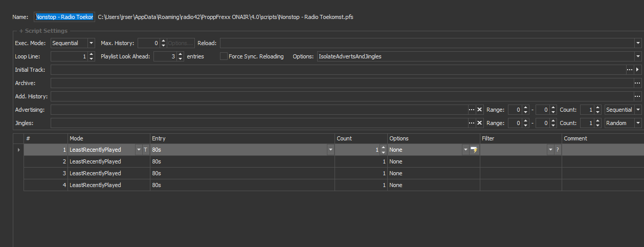The image size is (644, 247).
Task: Open the Jingles browse ellipsis button
Action: [x=472, y=123]
